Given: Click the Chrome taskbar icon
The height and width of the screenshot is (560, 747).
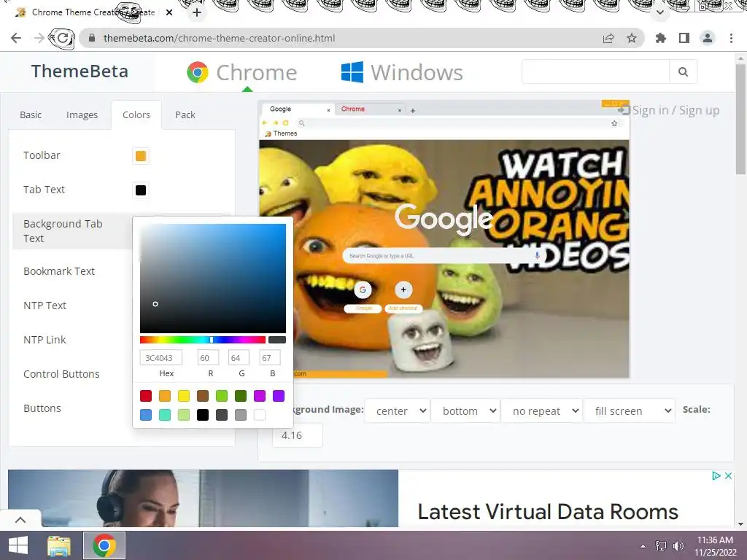Looking at the screenshot, I should (x=104, y=545).
